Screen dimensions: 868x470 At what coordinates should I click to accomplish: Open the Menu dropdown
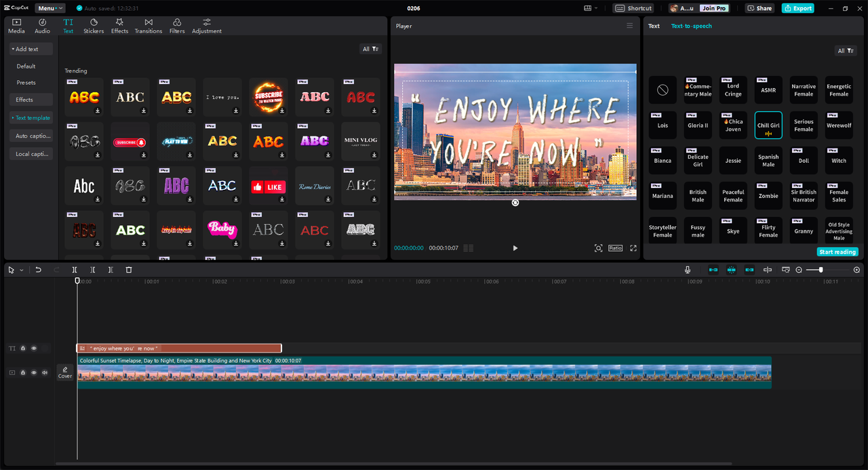click(x=50, y=8)
